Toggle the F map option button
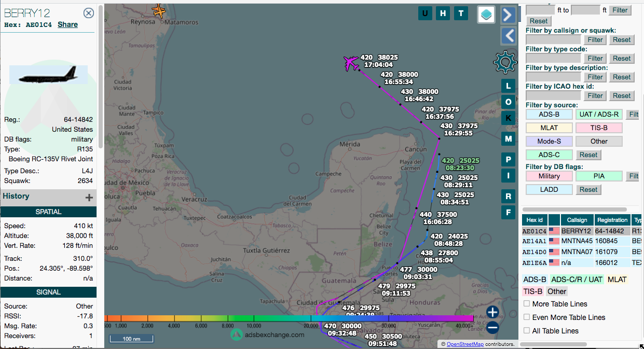The image size is (644, 349). pyautogui.click(x=509, y=212)
